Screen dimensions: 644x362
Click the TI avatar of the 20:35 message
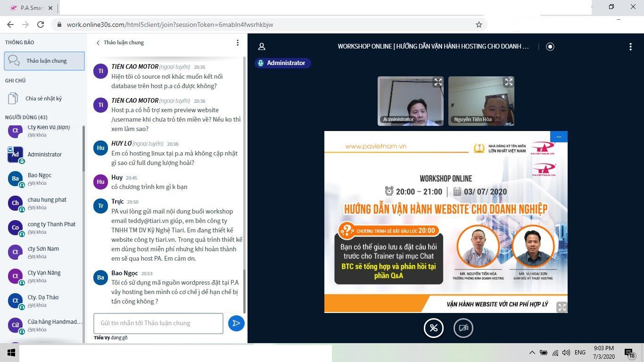tap(100, 71)
